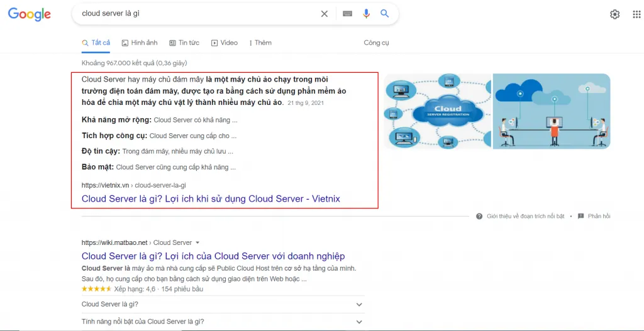The width and height of the screenshot is (644, 331).
Task: Open the Google apps grid icon
Action: click(x=636, y=14)
